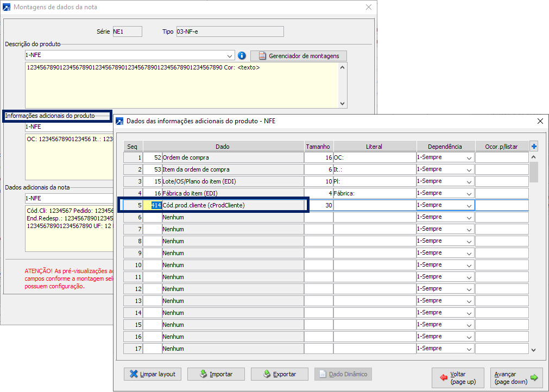
Task: Open Dependência dropdown for row 5
Action: coord(469,205)
